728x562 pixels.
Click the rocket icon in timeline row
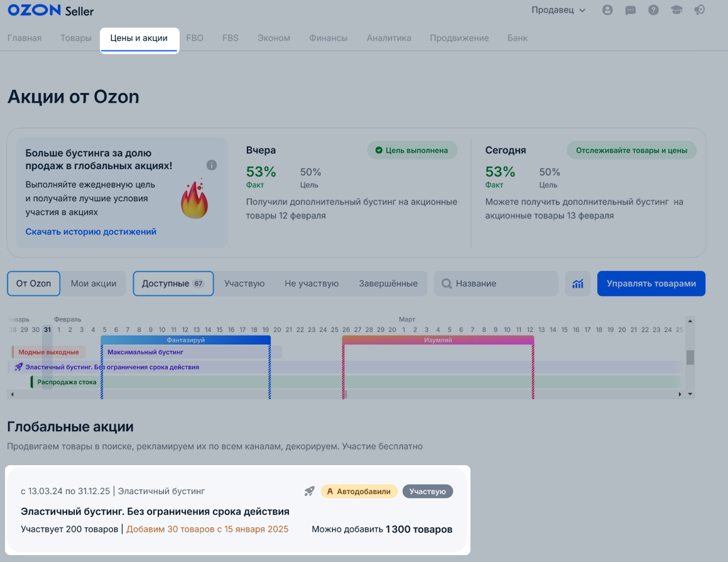click(18, 367)
